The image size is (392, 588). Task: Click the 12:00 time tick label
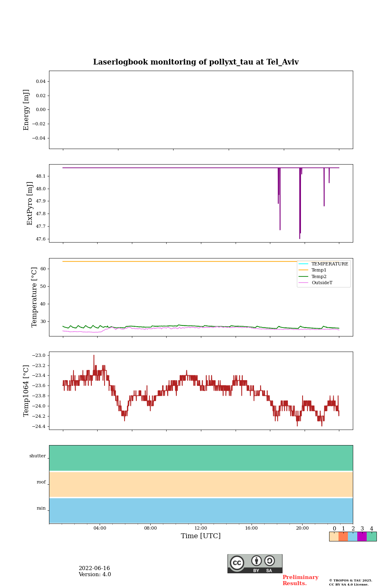point(201,528)
